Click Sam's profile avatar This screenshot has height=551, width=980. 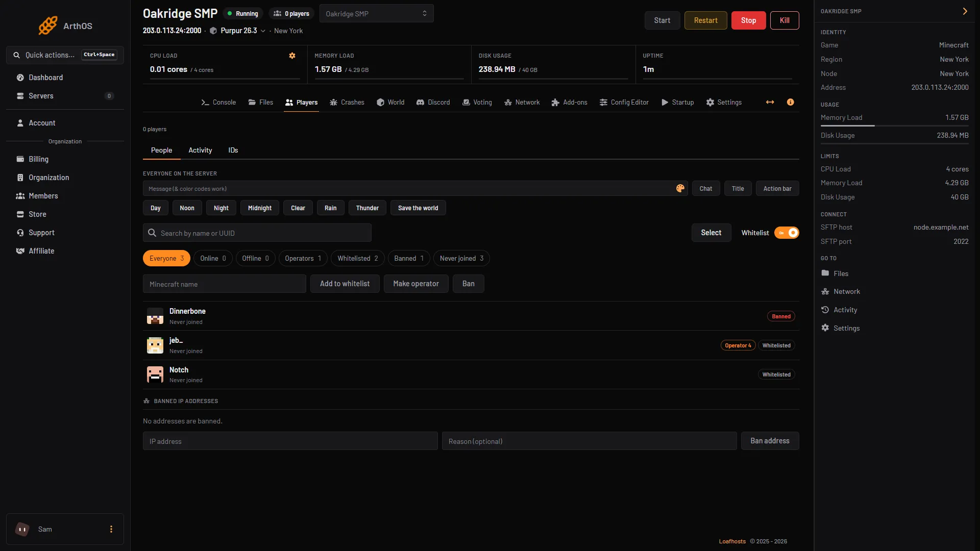tap(22, 529)
